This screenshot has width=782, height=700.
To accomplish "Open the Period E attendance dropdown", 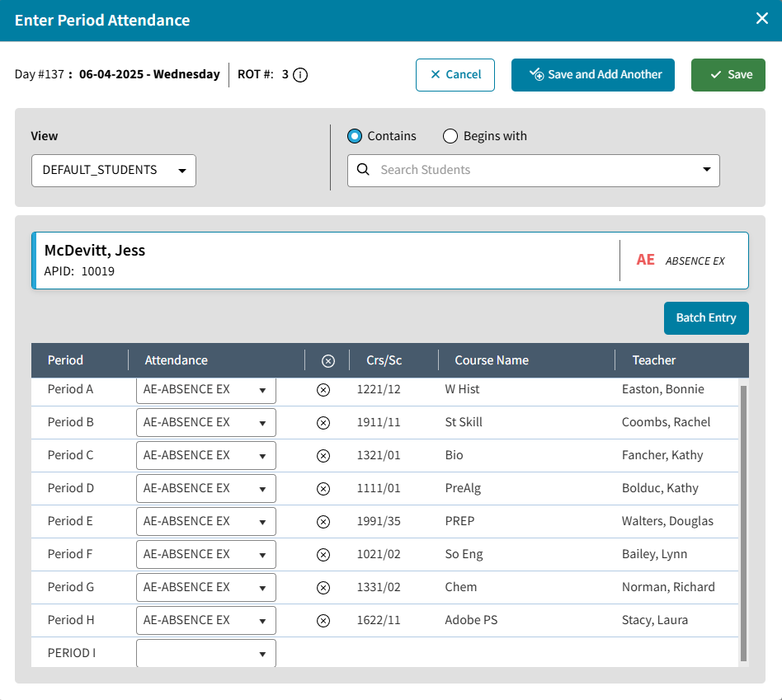I will [x=206, y=521].
